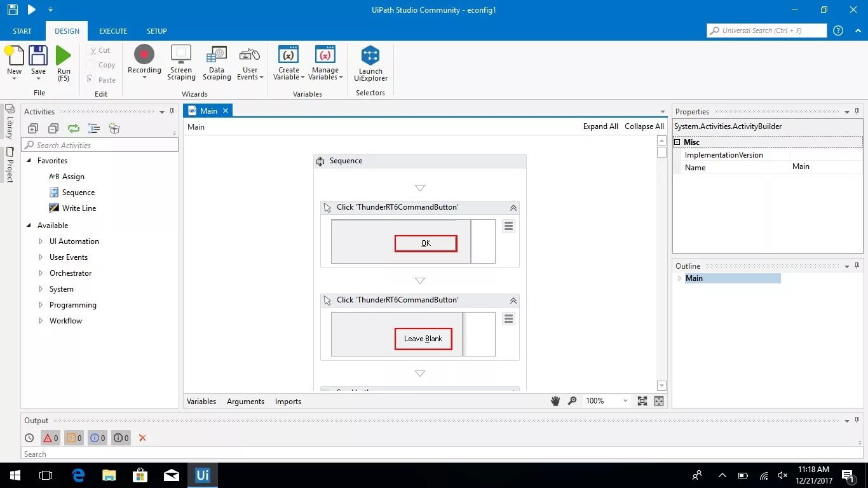Click the play icon in title bar

pyautogui.click(x=31, y=10)
